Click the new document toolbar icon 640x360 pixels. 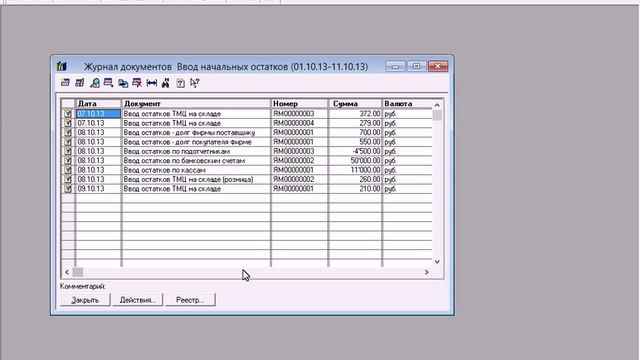pyautogui.click(x=65, y=83)
